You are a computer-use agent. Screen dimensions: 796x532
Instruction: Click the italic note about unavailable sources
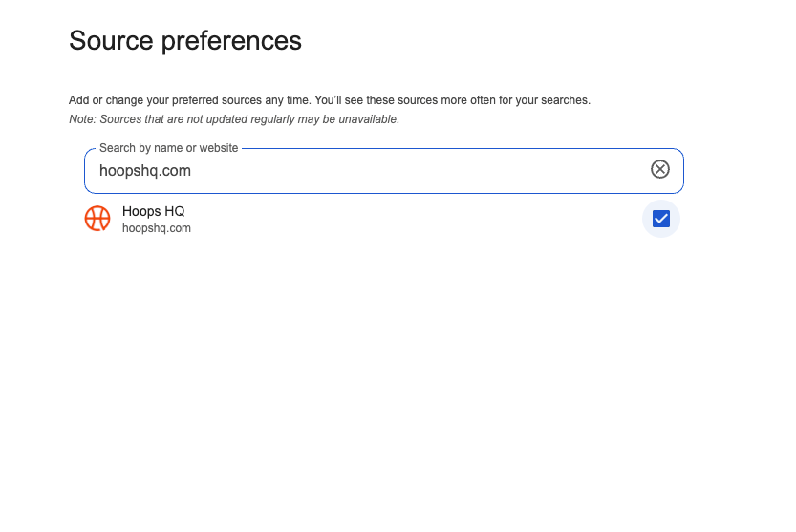click(234, 119)
